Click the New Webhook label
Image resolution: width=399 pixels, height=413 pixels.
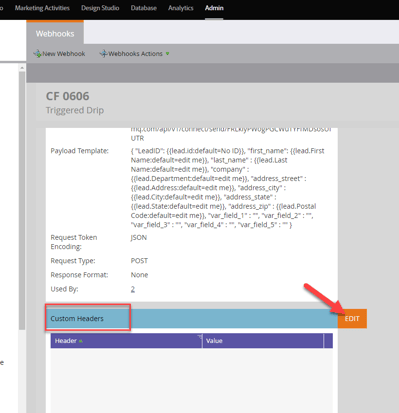click(64, 54)
